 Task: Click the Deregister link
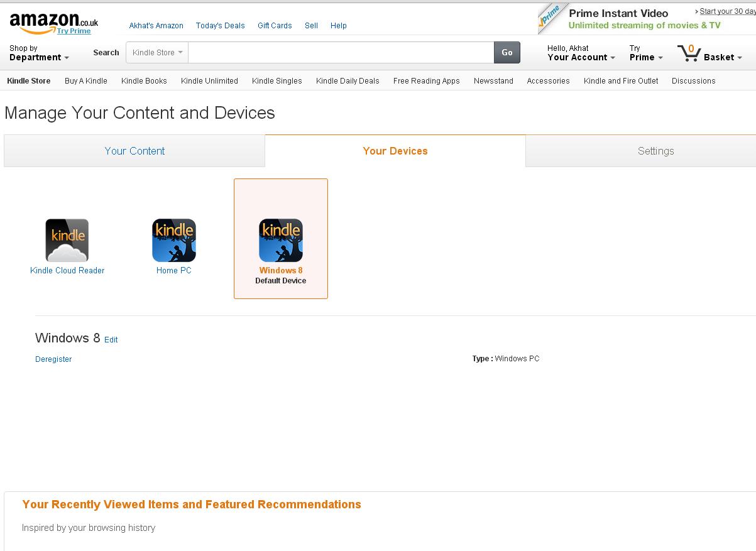pyautogui.click(x=53, y=359)
